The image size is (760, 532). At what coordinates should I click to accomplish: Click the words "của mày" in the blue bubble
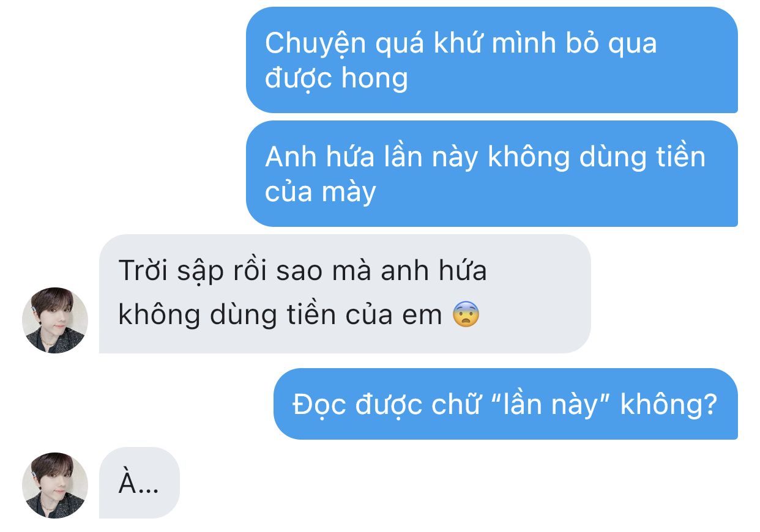pos(320,192)
